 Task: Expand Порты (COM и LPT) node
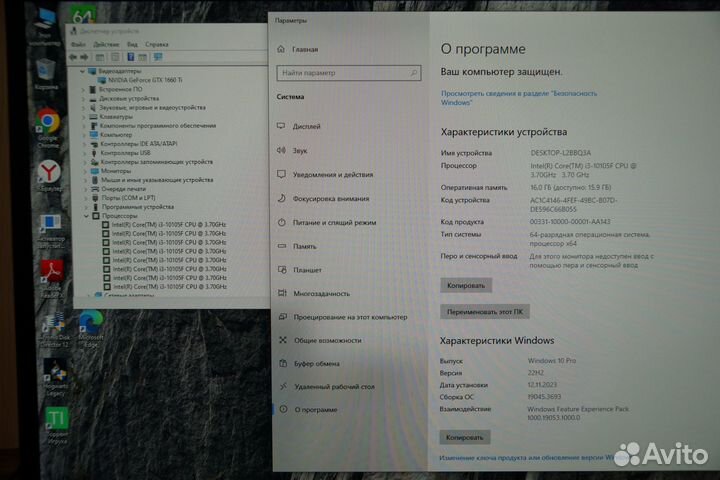(x=85, y=198)
